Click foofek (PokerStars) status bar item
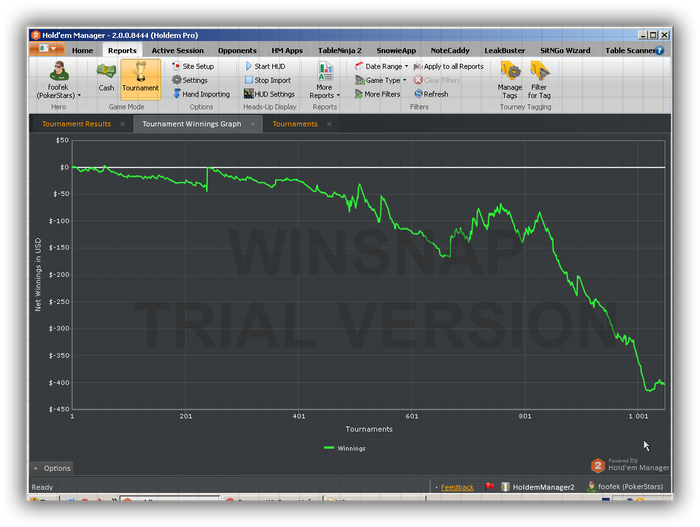Viewport: 700px width, 527px height. point(625,486)
